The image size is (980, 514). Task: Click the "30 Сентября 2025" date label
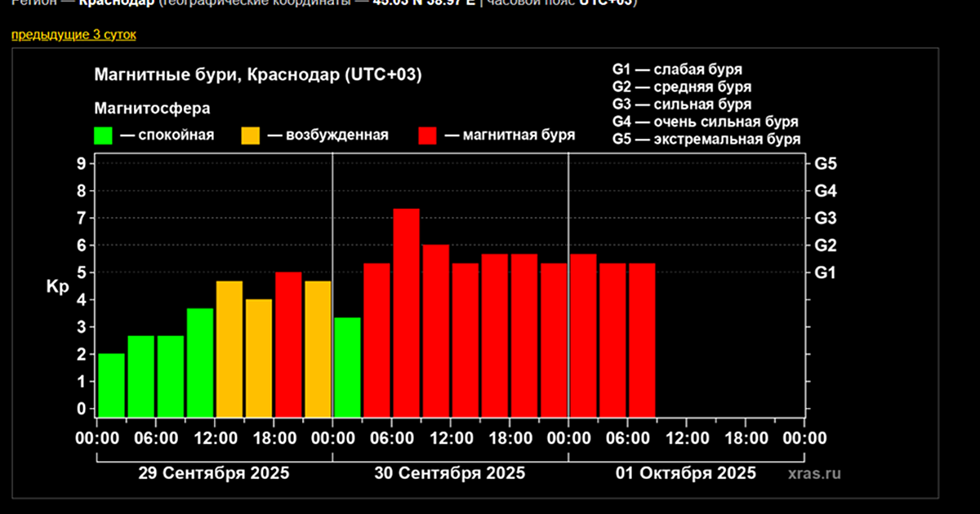pyautogui.click(x=450, y=473)
